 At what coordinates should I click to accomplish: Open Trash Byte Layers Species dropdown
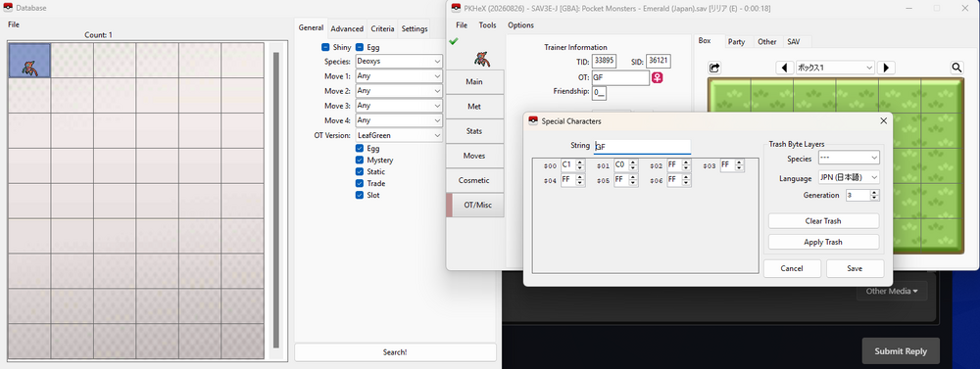tap(849, 158)
